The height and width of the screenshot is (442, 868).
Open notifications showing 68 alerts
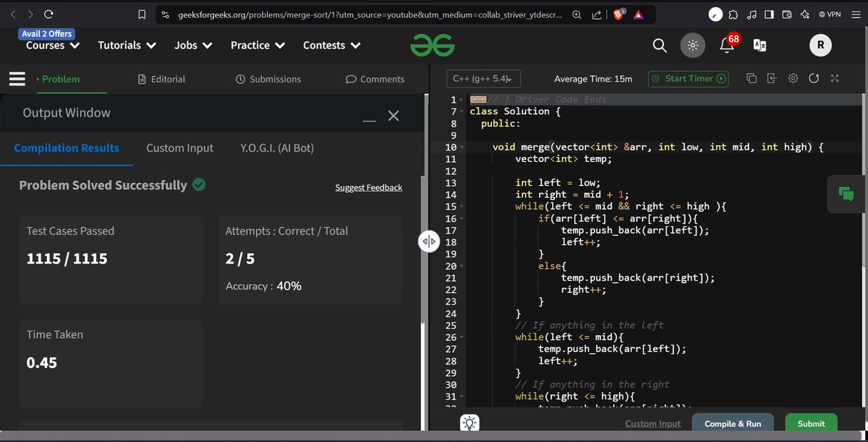(726, 45)
